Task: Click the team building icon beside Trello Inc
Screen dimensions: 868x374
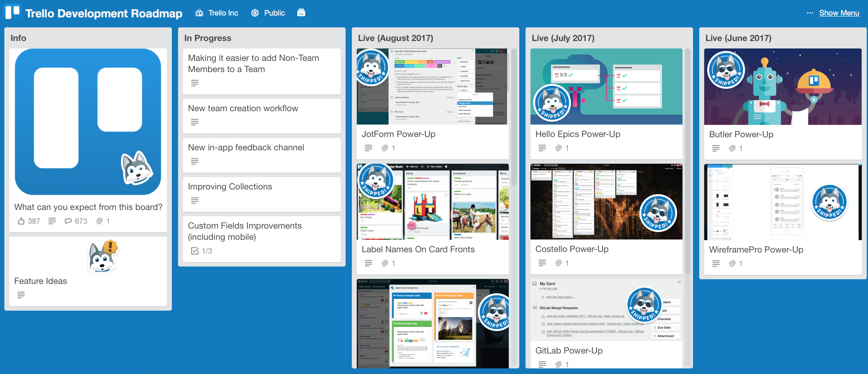Action: pyautogui.click(x=199, y=13)
